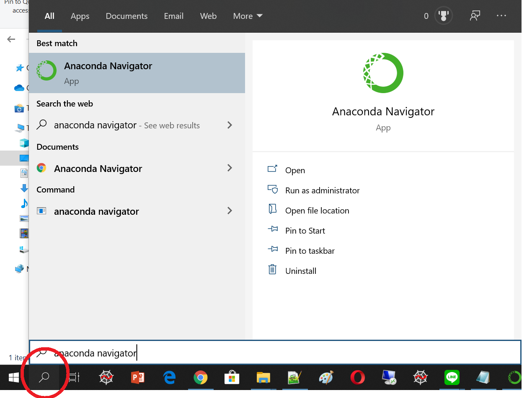The width and height of the screenshot is (532, 398).
Task: Select Open file location
Action: tap(317, 211)
